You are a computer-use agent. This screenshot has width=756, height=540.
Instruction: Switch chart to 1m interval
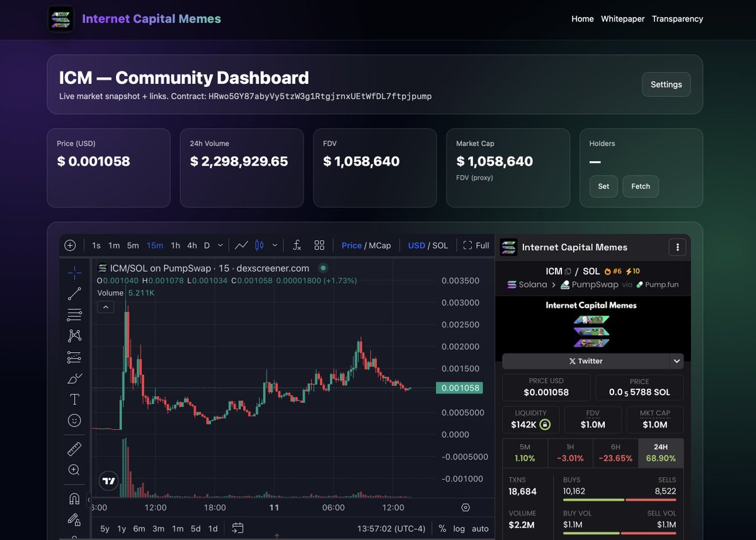[x=114, y=245]
